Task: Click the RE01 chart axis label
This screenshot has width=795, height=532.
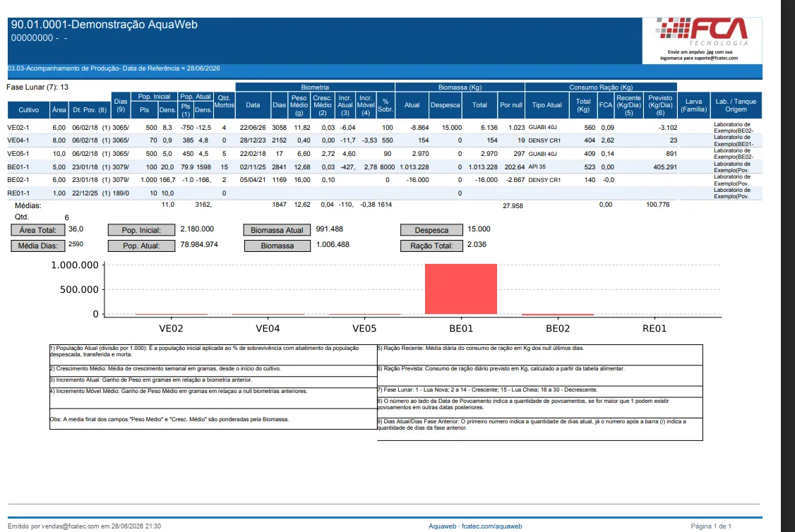Action: tap(654, 328)
